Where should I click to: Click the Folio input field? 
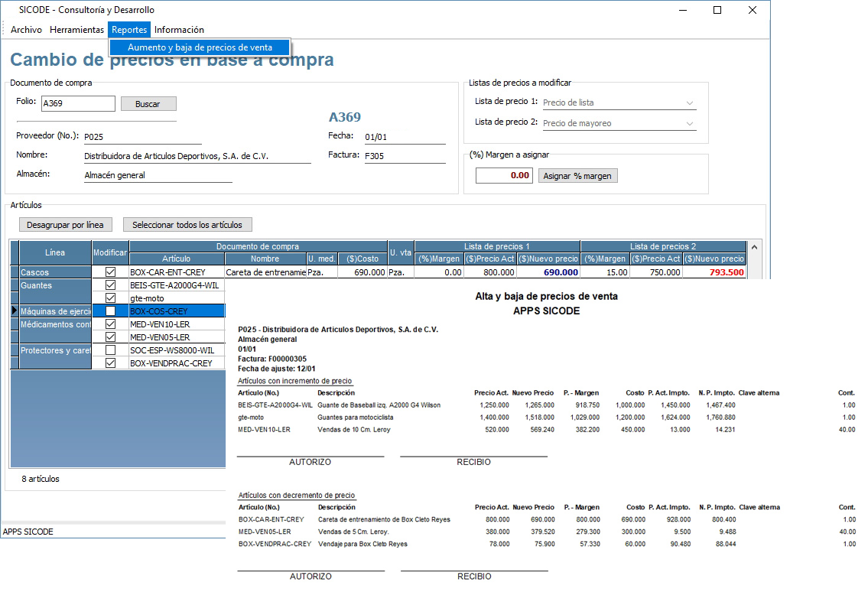pyautogui.click(x=77, y=104)
